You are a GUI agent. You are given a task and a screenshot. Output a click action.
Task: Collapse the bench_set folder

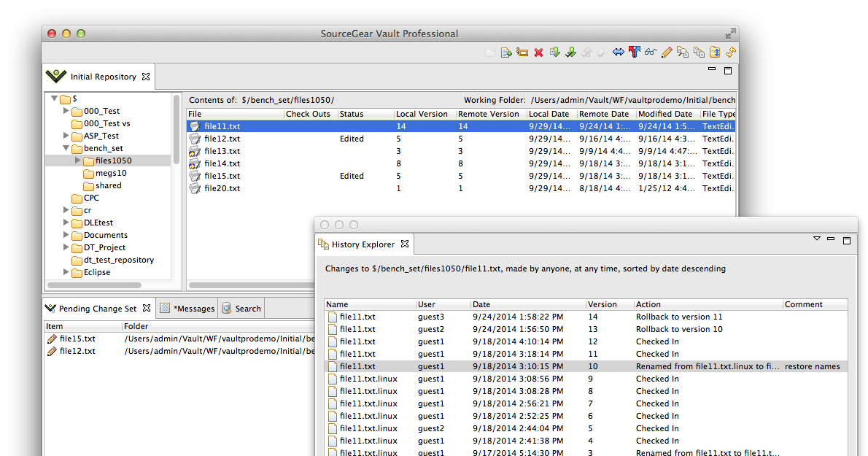click(x=66, y=148)
